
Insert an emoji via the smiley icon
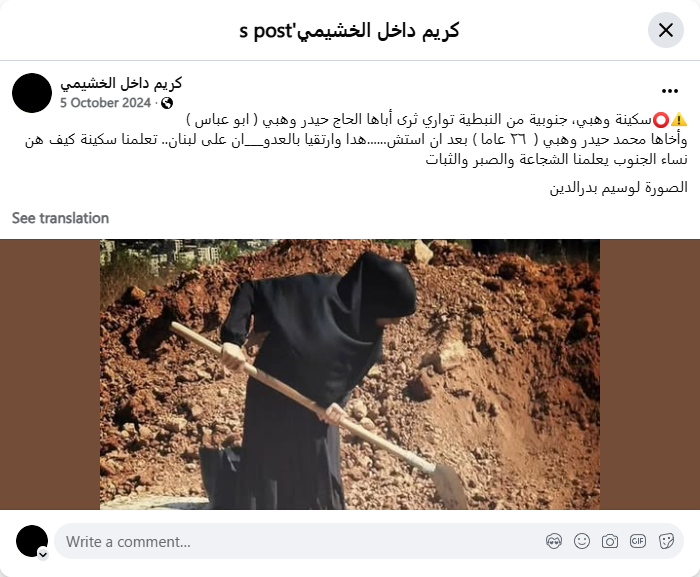click(582, 541)
